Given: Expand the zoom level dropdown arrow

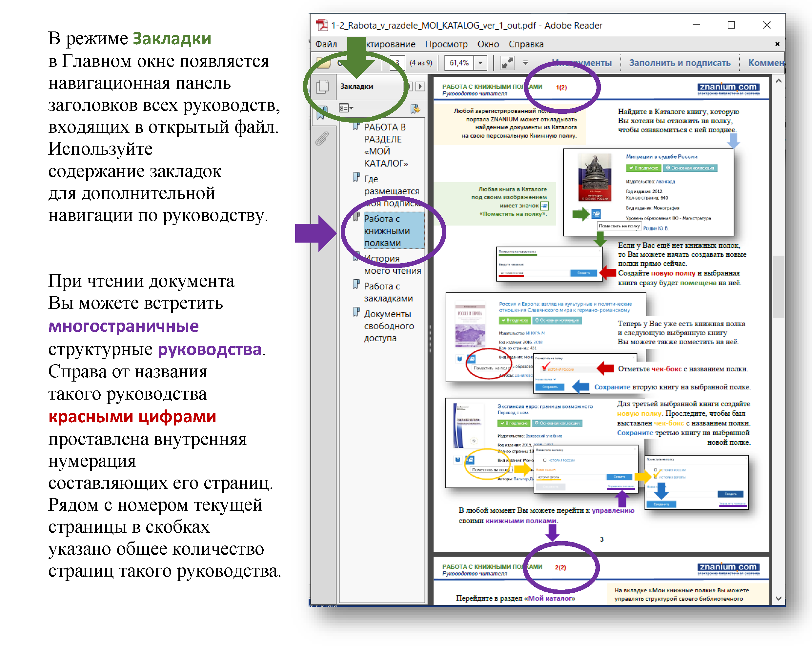Looking at the screenshot, I should click(480, 63).
